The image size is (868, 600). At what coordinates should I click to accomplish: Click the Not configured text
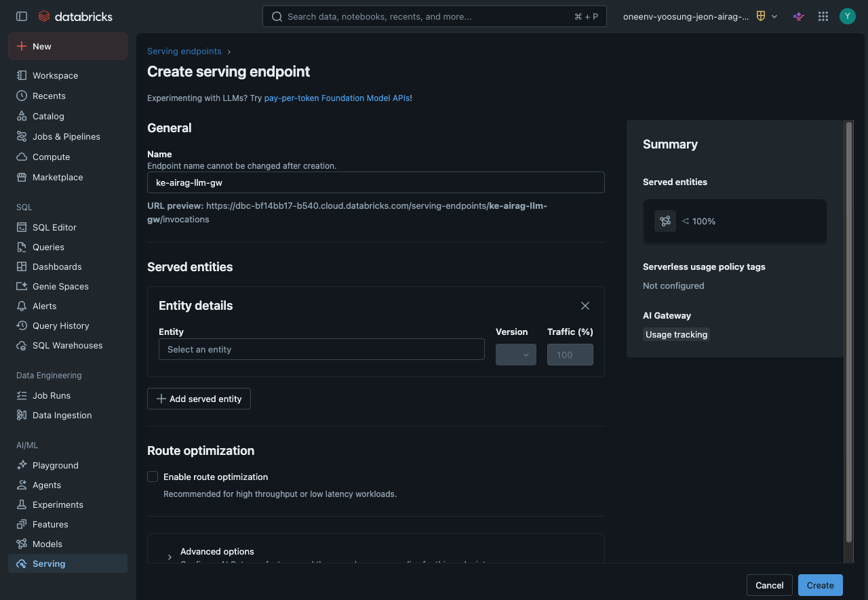673,285
